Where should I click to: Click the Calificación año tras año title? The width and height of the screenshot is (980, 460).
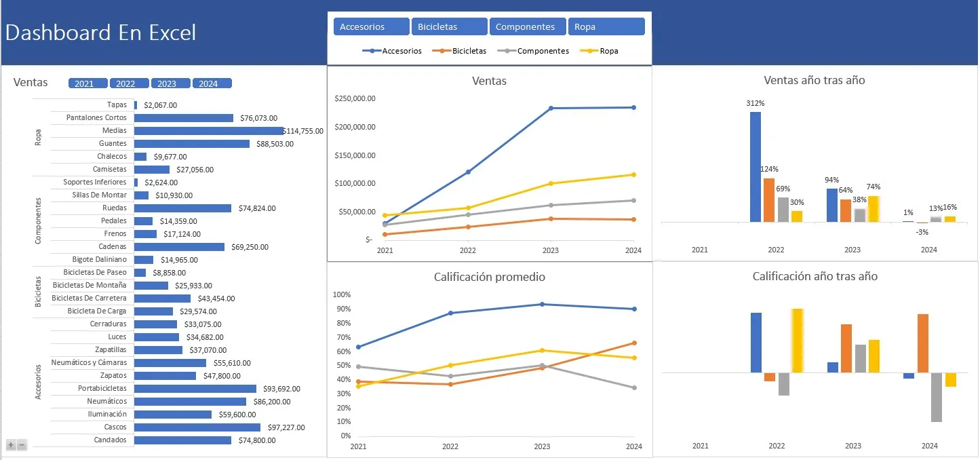(815, 276)
